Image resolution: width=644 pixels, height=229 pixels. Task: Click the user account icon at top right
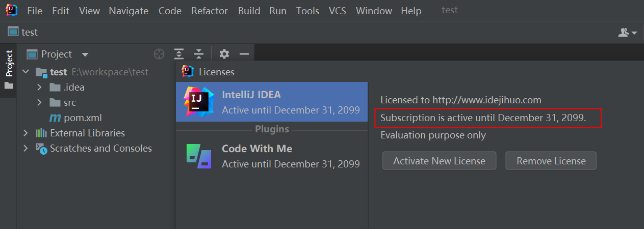pyautogui.click(x=628, y=33)
